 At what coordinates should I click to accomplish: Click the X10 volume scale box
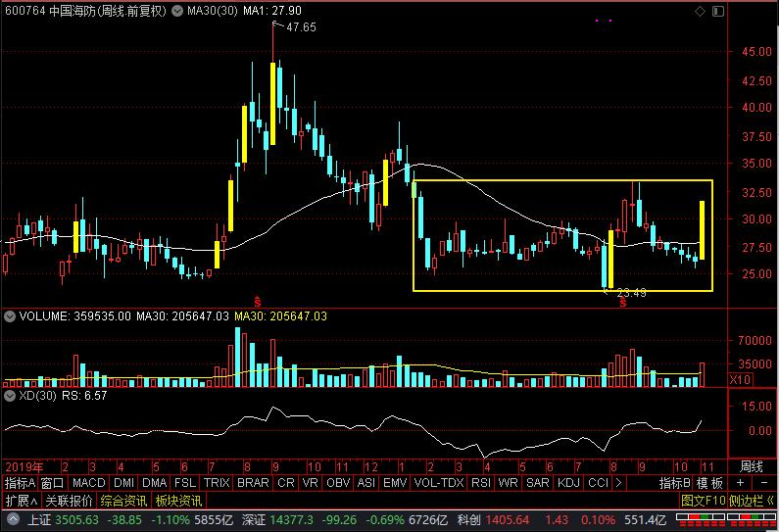pos(741,379)
